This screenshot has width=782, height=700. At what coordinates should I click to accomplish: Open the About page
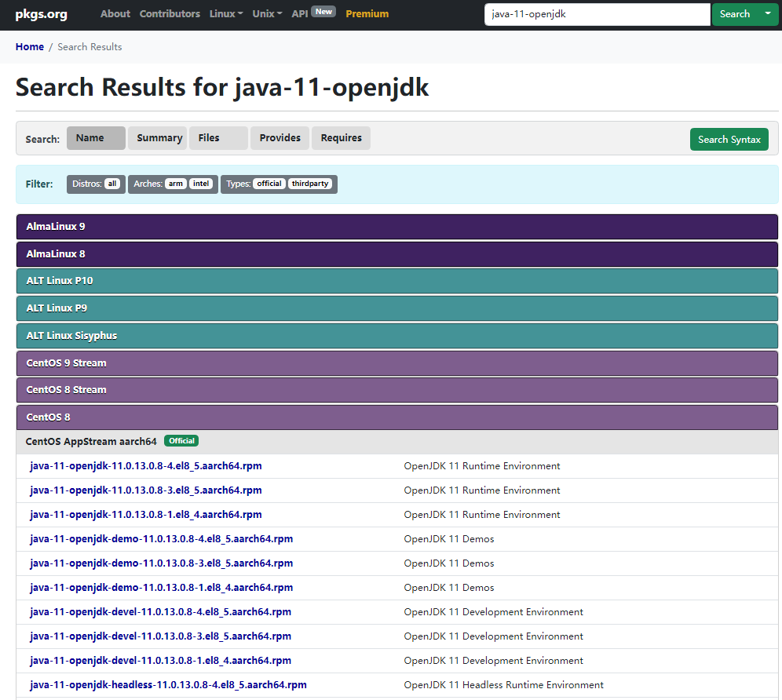[115, 14]
